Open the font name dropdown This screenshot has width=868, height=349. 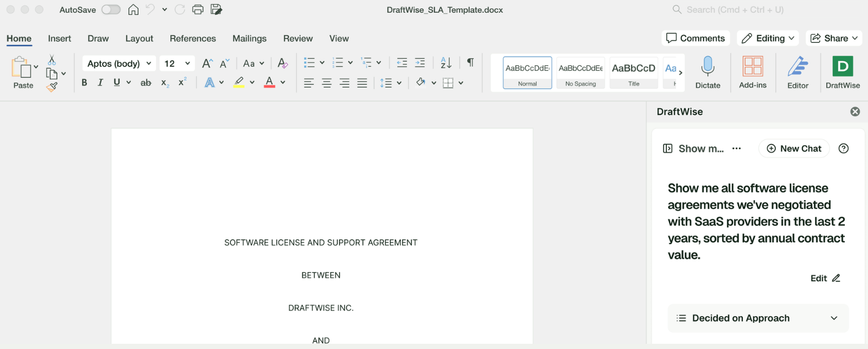pyautogui.click(x=149, y=64)
